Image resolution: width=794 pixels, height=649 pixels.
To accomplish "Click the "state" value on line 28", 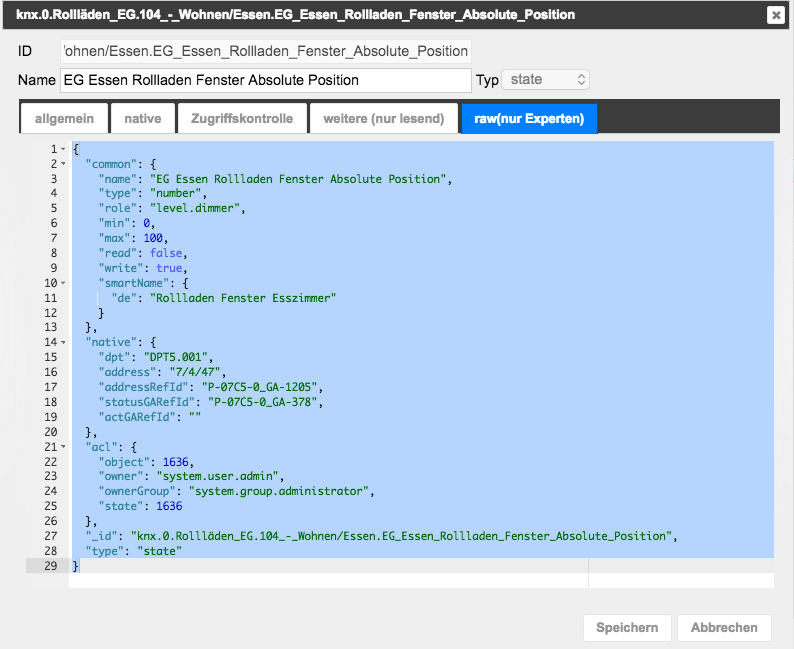I will point(159,551).
